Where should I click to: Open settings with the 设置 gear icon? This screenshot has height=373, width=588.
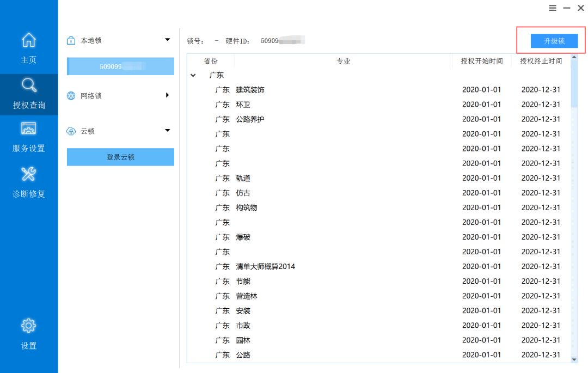click(x=28, y=325)
